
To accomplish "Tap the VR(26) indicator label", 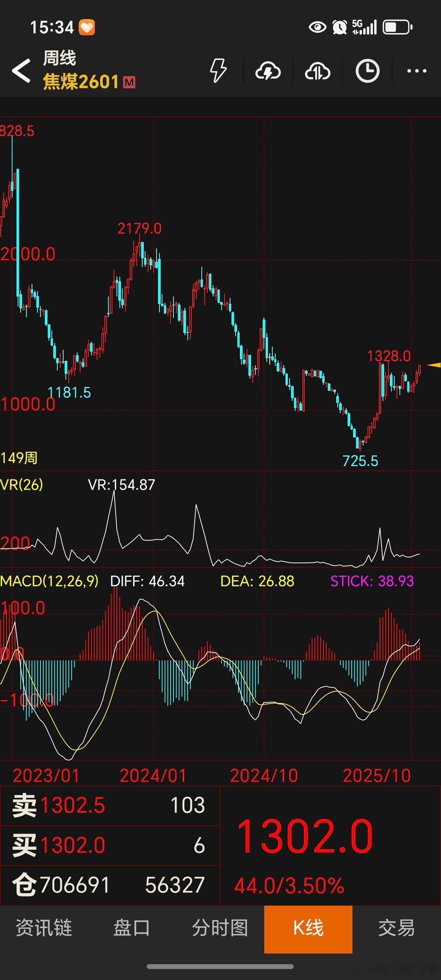I will tap(22, 485).
